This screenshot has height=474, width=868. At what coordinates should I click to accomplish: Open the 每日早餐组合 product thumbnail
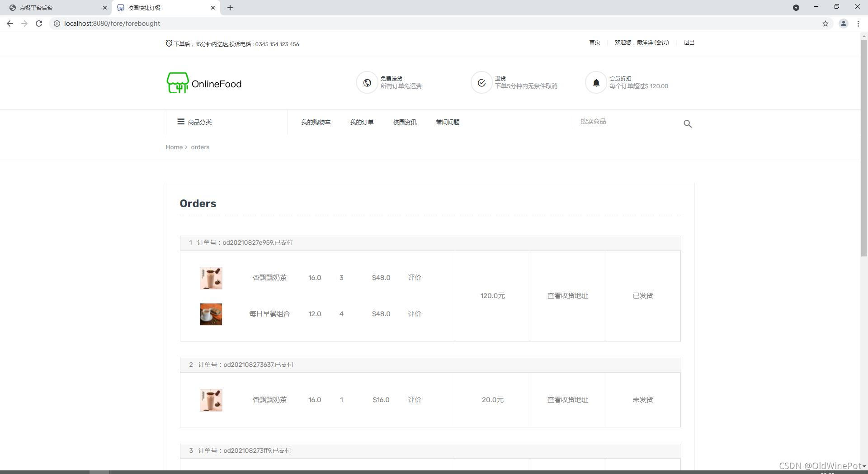[211, 314]
